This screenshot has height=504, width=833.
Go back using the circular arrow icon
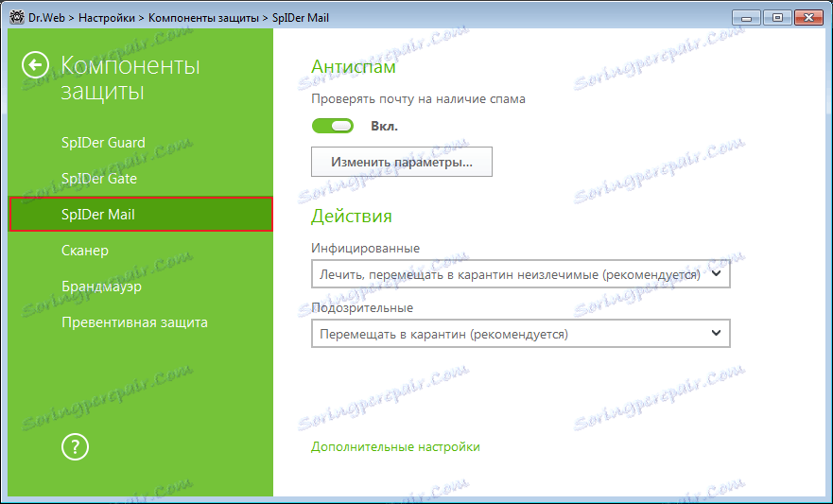(x=36, y=65)
